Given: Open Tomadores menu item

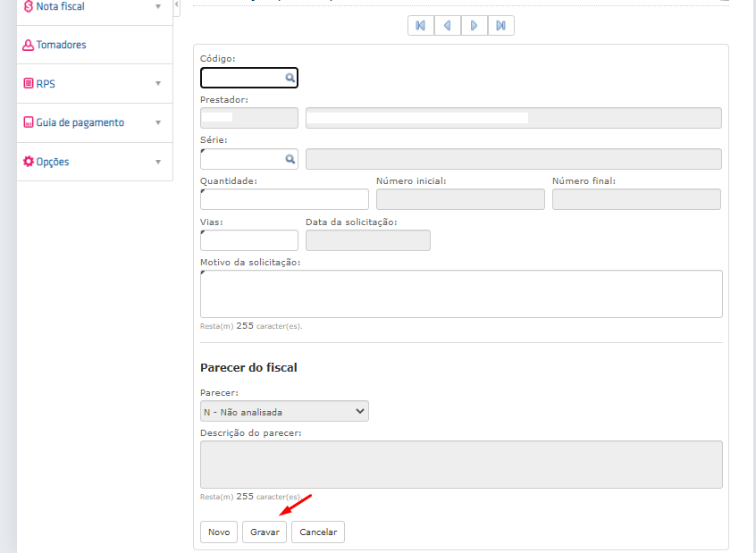Looking at the screenshot, I should pos(62,45).
